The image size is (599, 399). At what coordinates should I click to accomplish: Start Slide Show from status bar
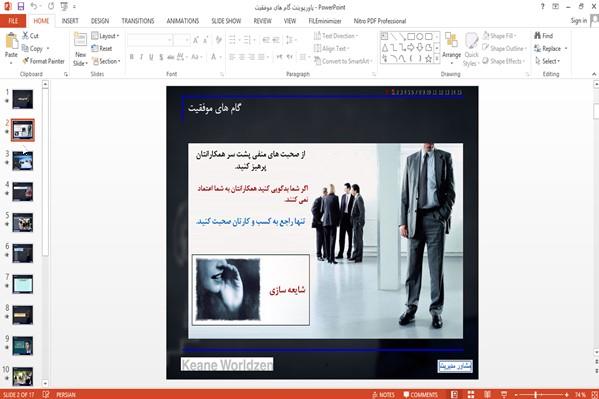pyautogui.click(x=504, y=394)
